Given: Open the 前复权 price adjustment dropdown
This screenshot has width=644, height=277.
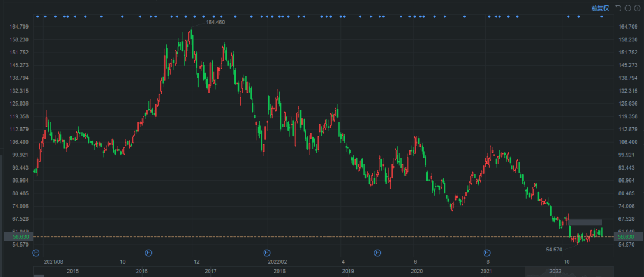Looking at the screenshot, I should tap(599, 8).
